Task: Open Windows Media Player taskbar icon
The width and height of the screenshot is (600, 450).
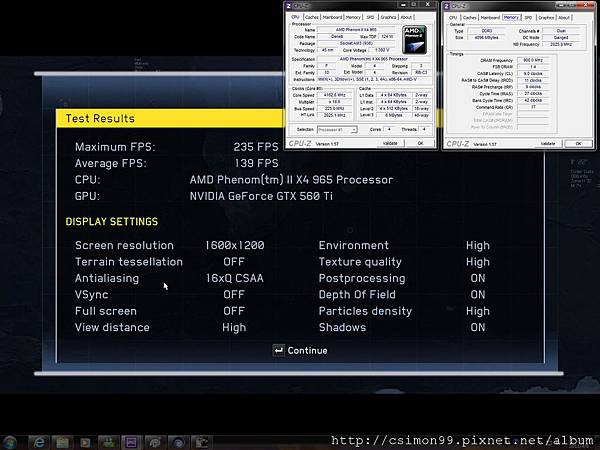Action: pos(85,443)
